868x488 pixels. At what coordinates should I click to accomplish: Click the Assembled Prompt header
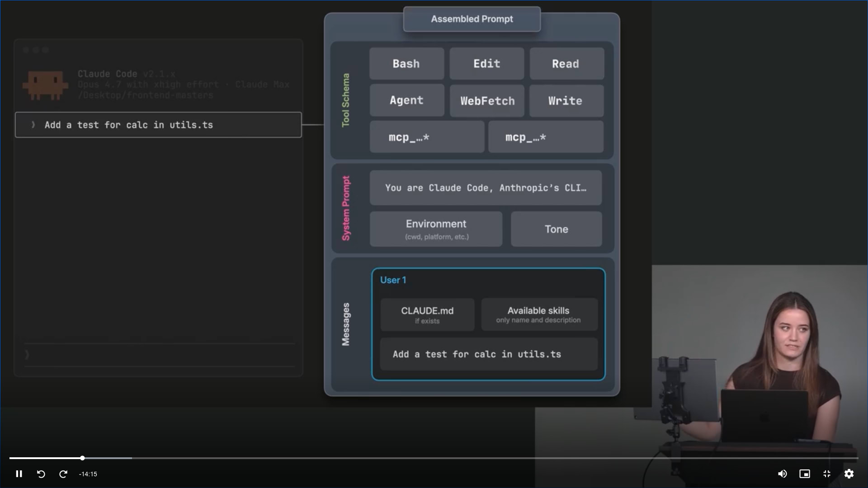pyautogui.click(x=472, y=19)
